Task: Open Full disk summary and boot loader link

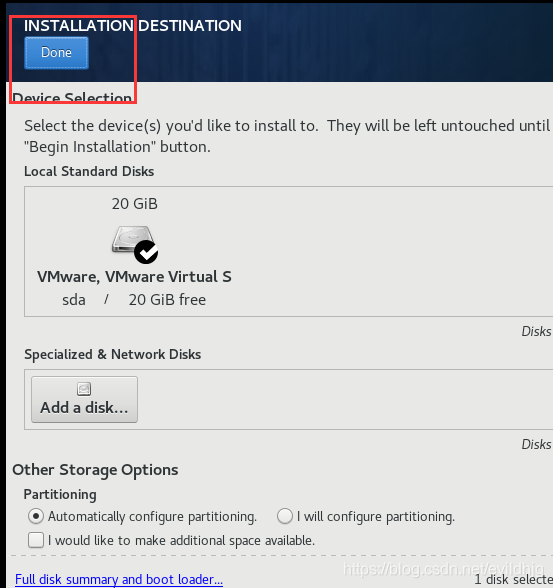Action: [x=119, y=579]
